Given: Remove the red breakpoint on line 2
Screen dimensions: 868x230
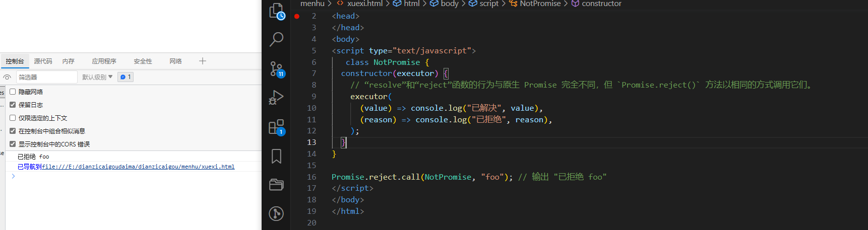Looking at the screenshot, I should click(297, 16).
